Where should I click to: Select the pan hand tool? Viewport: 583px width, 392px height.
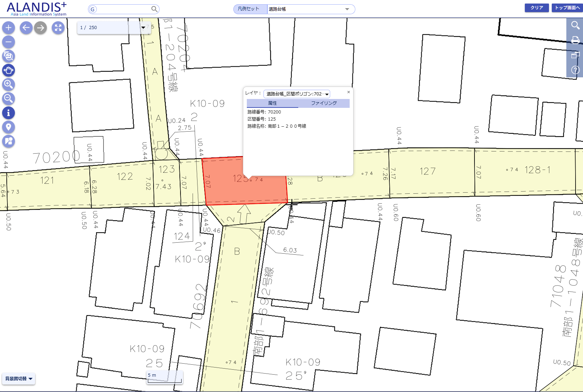(9, 70)
